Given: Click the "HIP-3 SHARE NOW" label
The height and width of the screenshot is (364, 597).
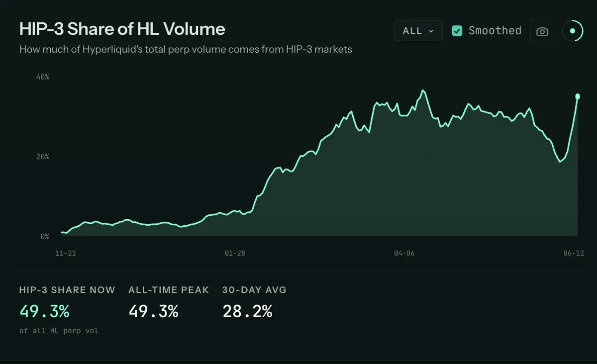Looking at the screenshot, I should (67, 290).
